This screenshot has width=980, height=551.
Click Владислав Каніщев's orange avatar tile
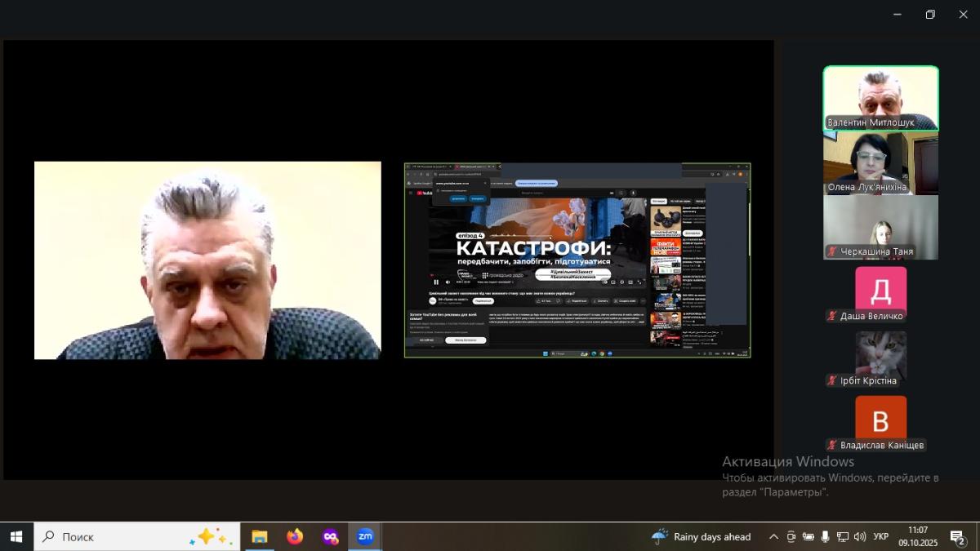pyautogui.click(x=880, y=420)
